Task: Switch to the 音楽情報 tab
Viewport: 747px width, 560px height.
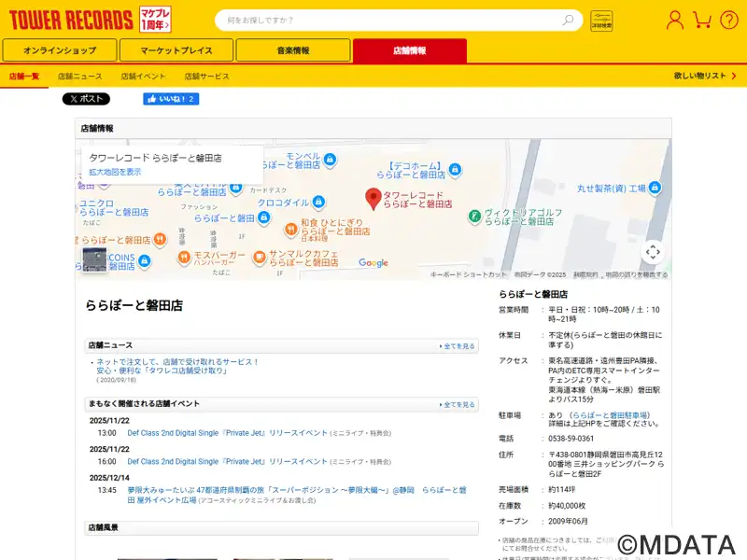Action: (x=292, y=50)
